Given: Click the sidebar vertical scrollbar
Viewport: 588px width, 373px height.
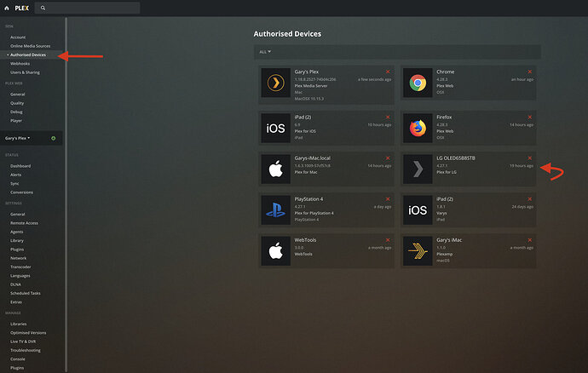Looking at the screenshot, I should (66, 194).
